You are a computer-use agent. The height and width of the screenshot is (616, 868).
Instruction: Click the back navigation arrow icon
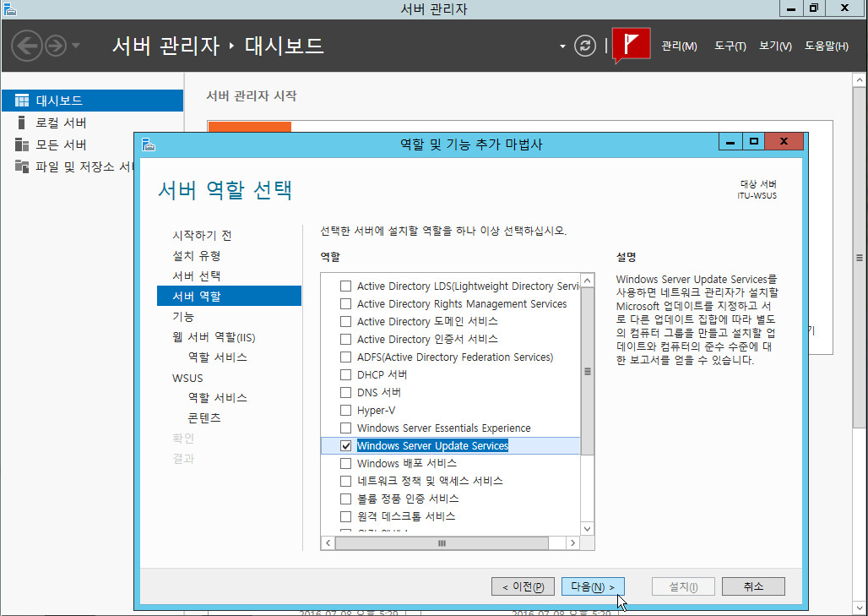(x=27, y=46)
